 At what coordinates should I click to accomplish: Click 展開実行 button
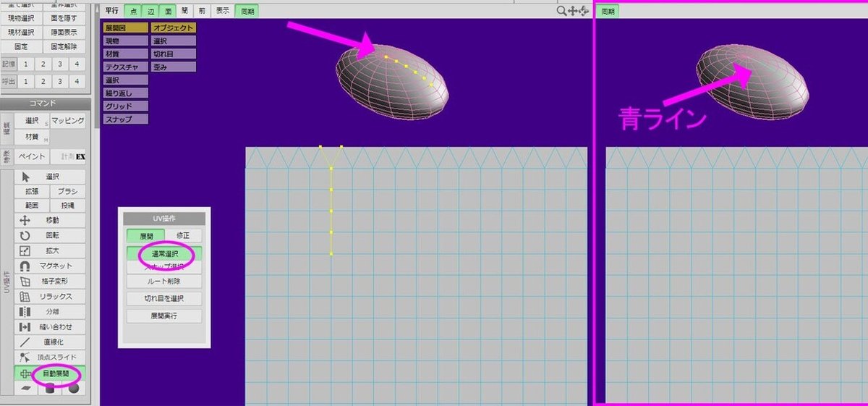click(164, 316)
